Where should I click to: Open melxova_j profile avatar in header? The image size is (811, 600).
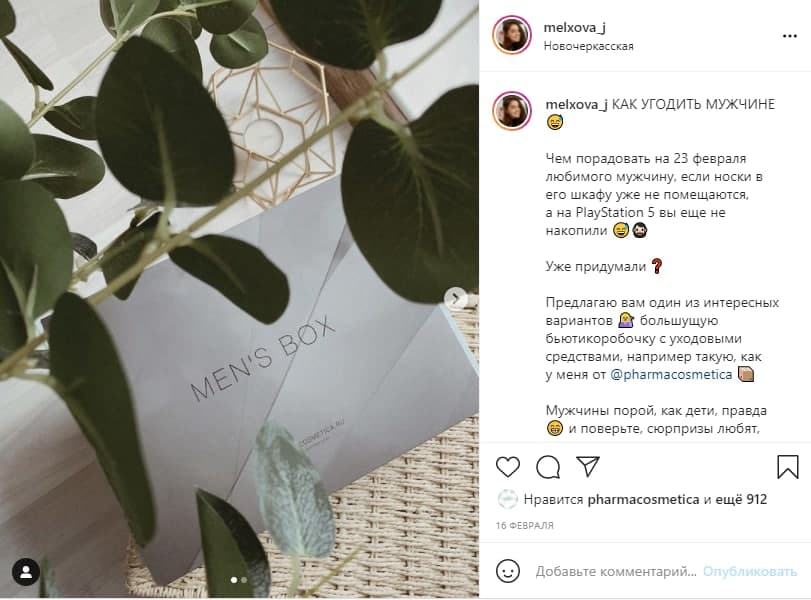tap(512, 35)
